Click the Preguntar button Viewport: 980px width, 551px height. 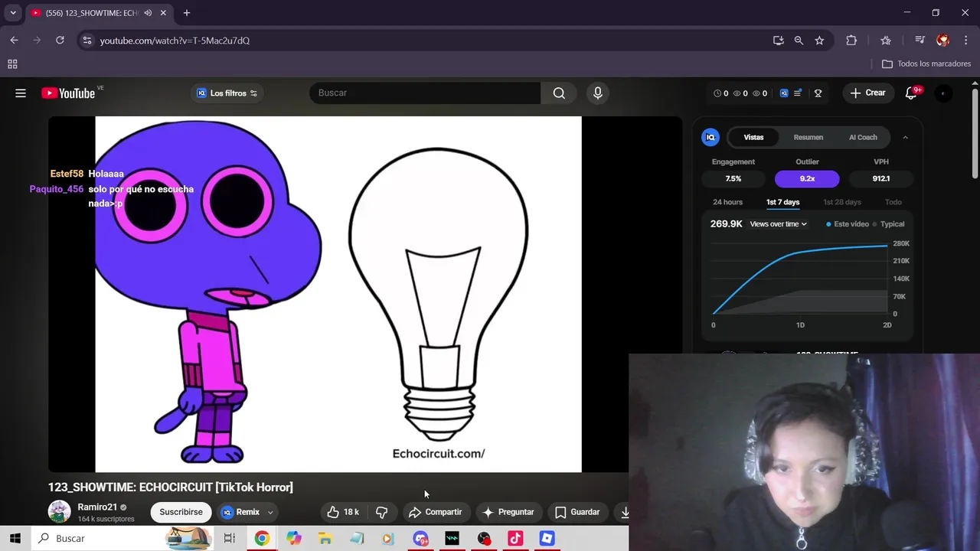(x=508, y=512)
